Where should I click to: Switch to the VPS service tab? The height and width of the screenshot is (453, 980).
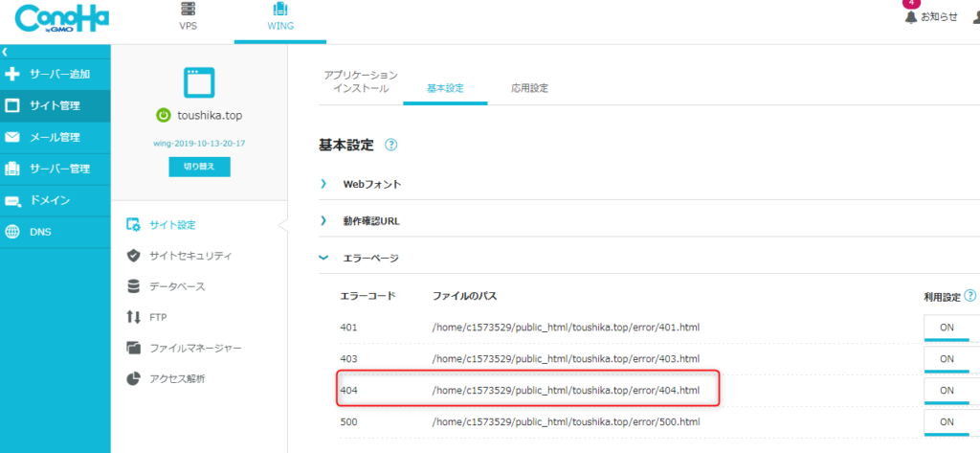pos(189,17)
